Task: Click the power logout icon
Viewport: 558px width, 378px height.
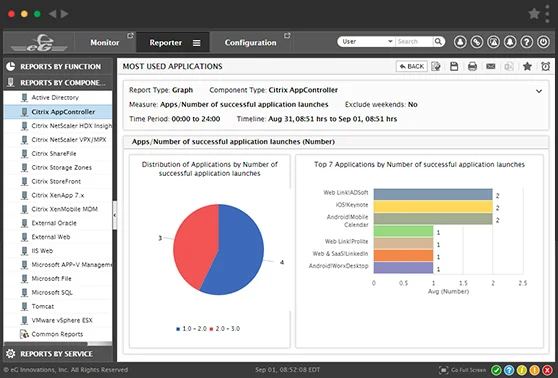Action: (x=543, y=42)
